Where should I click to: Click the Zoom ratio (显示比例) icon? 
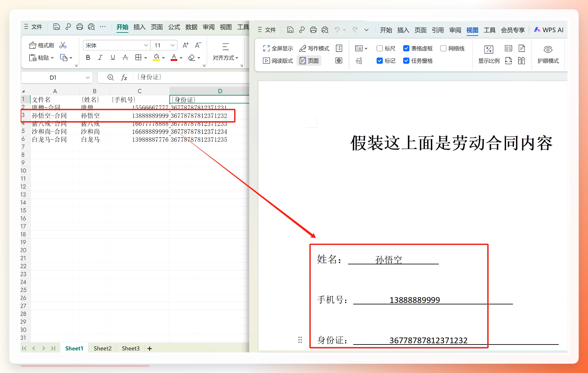[x=489, y=49]
